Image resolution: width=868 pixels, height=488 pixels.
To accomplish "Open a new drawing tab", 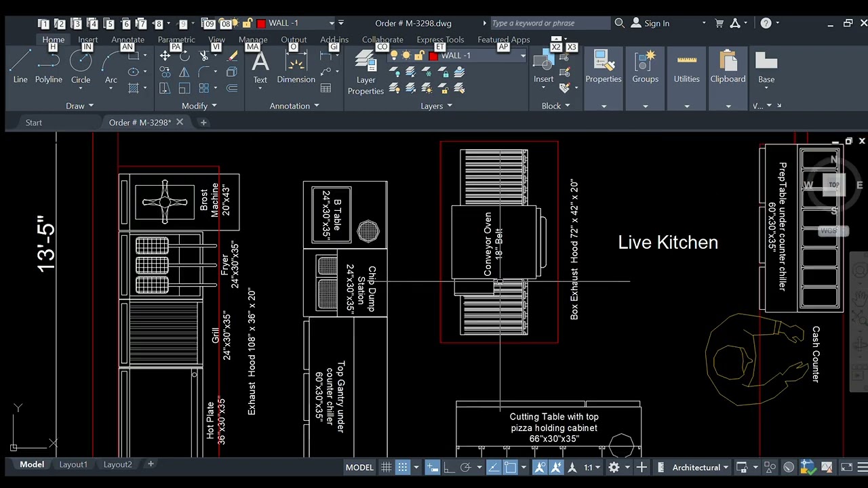I will (x=203, y=123).
